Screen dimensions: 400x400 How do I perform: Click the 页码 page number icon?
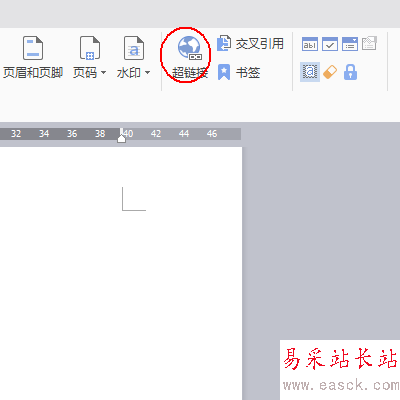click(x=90, y=48)
